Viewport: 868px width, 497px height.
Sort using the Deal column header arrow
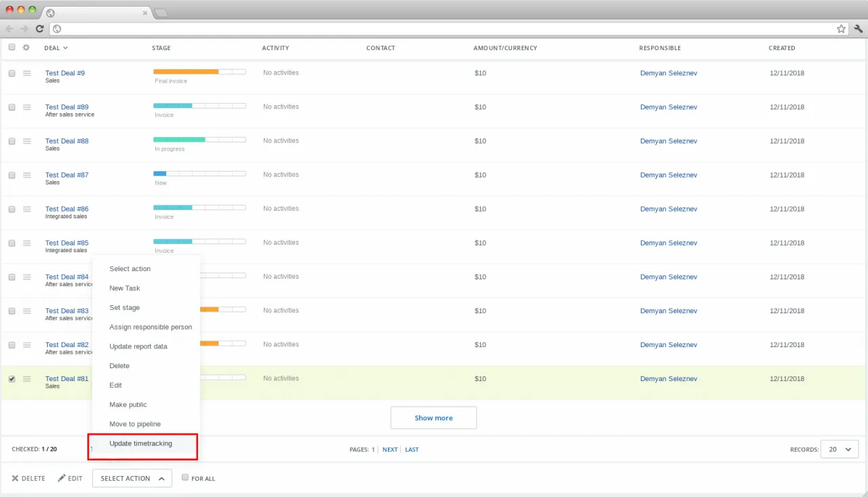click(65, 48)
